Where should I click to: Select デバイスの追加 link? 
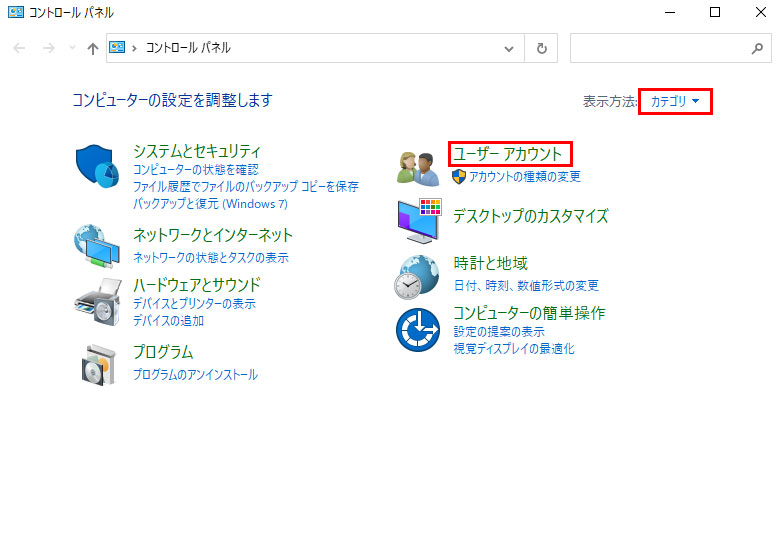coord(168,321)
